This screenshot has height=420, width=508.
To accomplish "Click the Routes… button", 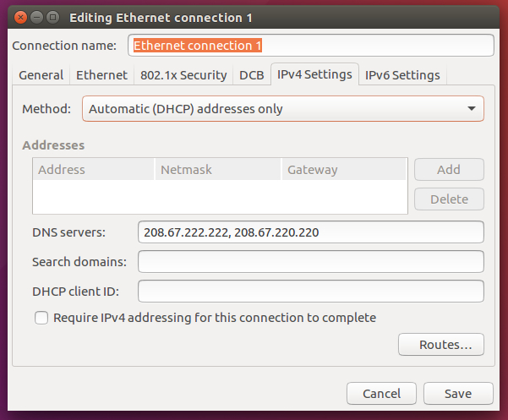I will pos(440,345).
